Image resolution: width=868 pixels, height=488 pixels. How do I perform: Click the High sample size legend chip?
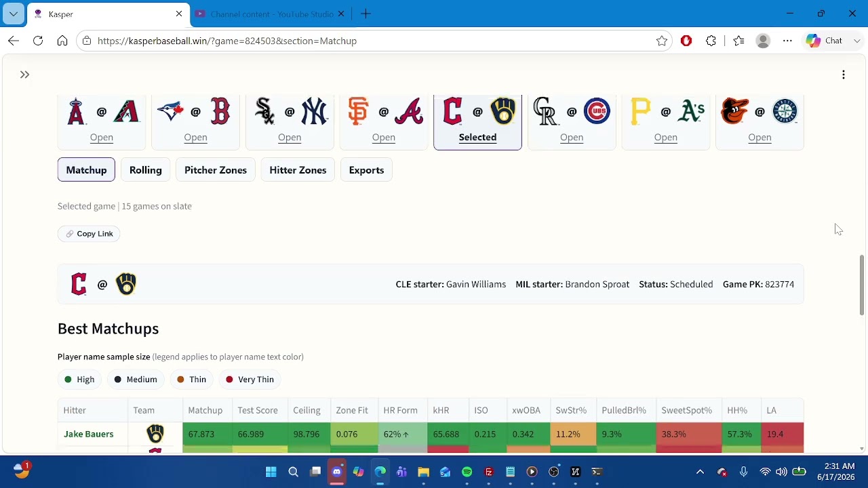pyautogui.click(x=79, y=380)
